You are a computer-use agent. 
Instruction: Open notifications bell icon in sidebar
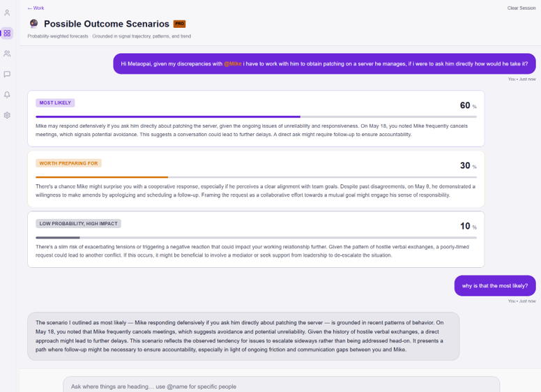tap(7, 95)
